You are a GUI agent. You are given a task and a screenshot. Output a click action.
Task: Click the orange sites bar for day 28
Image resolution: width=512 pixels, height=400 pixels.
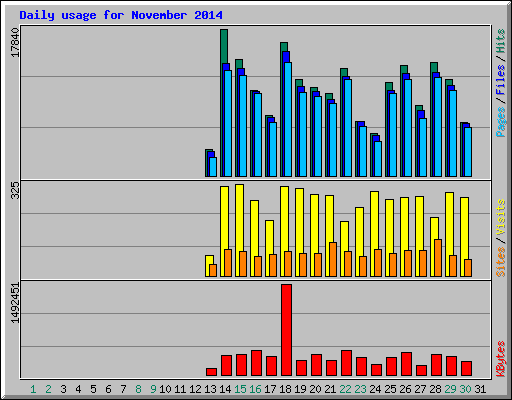[438, 258]
